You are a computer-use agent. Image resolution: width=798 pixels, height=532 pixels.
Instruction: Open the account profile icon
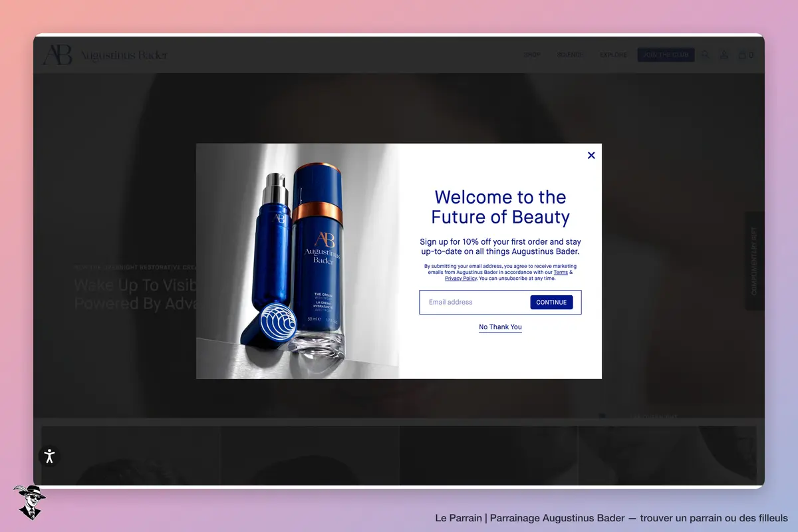point(724,55)
